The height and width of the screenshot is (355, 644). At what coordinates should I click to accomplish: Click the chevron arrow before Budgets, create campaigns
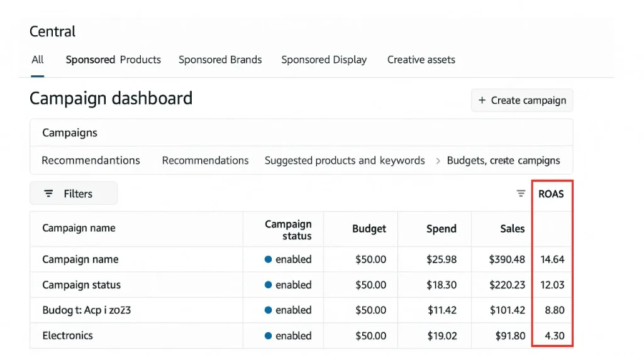[438, 161]
